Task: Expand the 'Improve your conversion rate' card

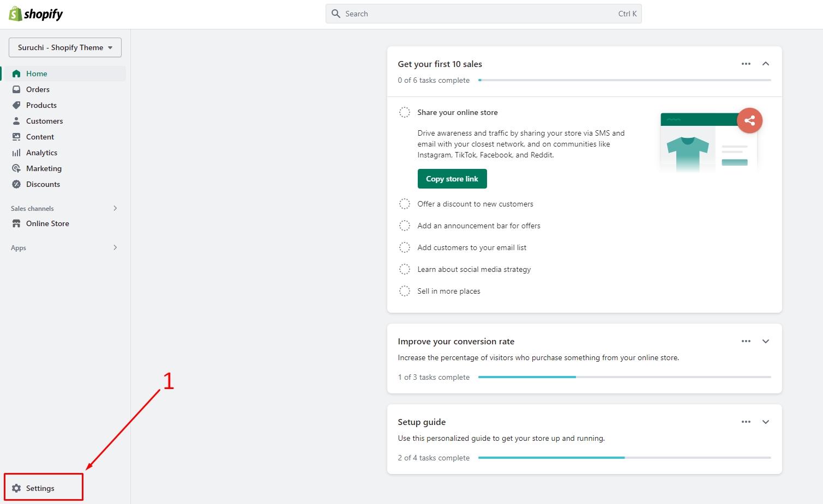Action: [766, 341]
